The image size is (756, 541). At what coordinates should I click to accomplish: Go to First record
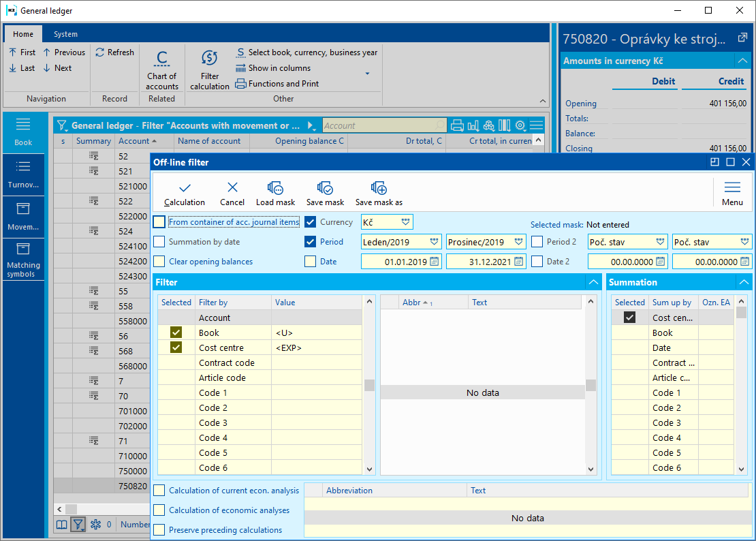tap(22, 52)
